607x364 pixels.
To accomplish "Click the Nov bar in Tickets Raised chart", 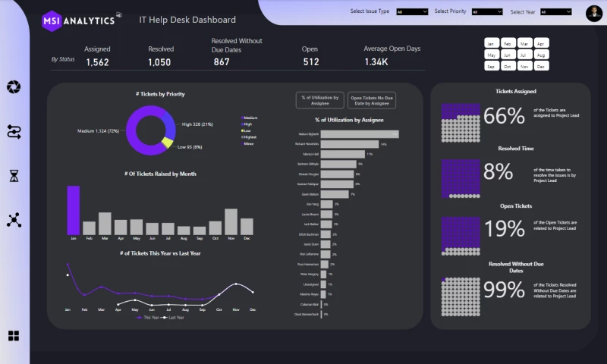I will pyautogui.click(x=231, y=221).
